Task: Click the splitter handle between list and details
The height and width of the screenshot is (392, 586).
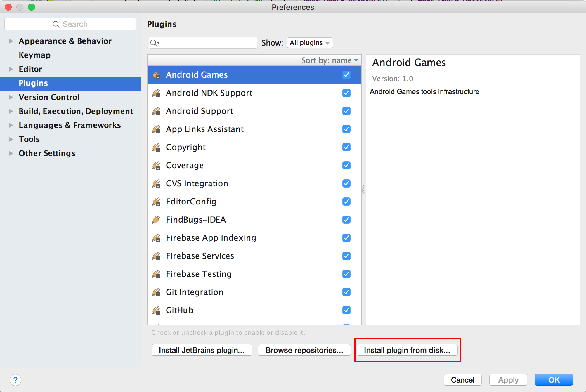Action: pyautogui.click(x=363, y=189)
